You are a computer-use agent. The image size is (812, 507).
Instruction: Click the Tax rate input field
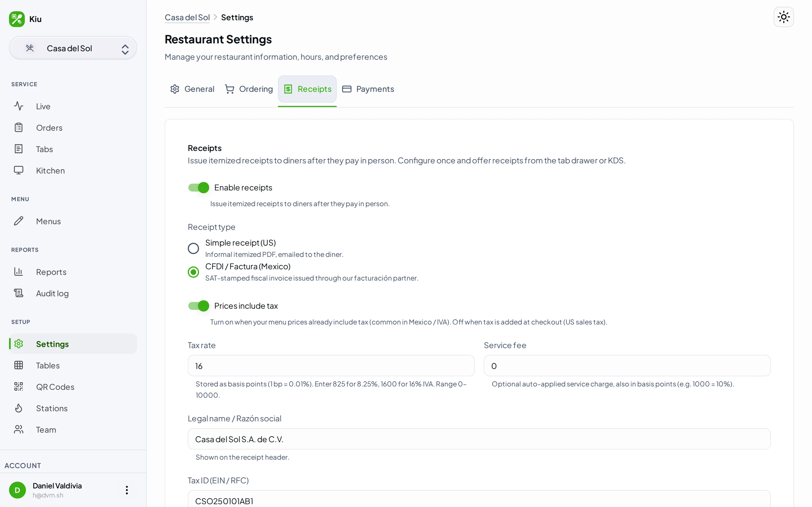pyautogui.click(x=331, y=366)
